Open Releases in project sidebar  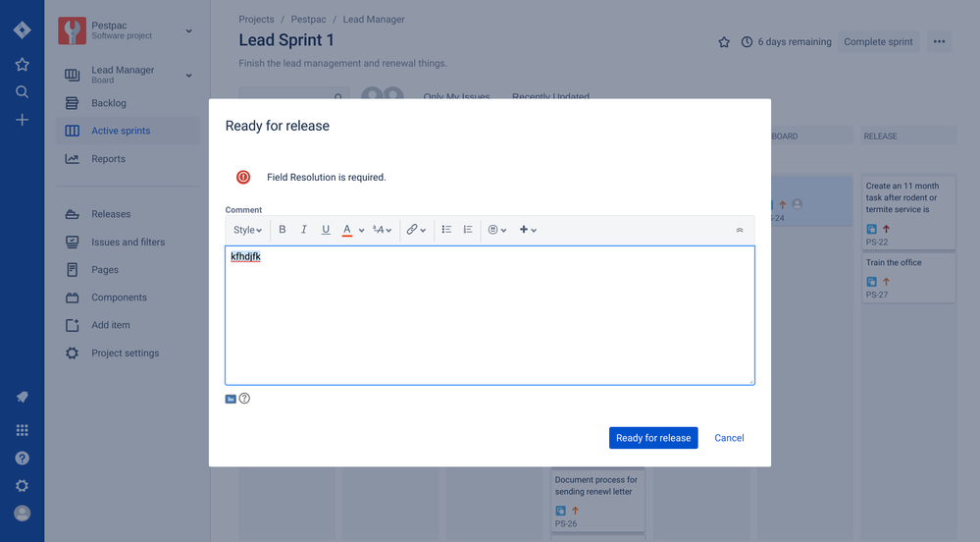129,214
